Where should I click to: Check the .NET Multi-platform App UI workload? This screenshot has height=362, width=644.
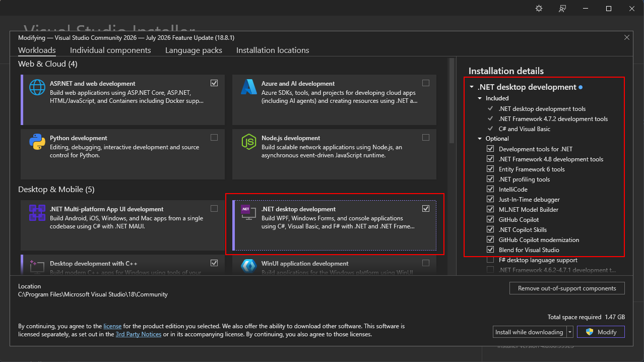214,208
